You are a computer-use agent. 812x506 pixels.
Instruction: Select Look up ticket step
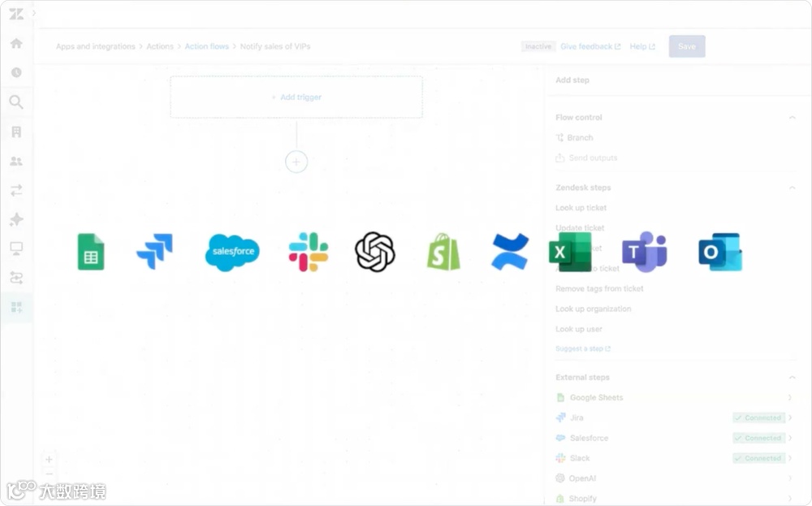tap(581, 208)
